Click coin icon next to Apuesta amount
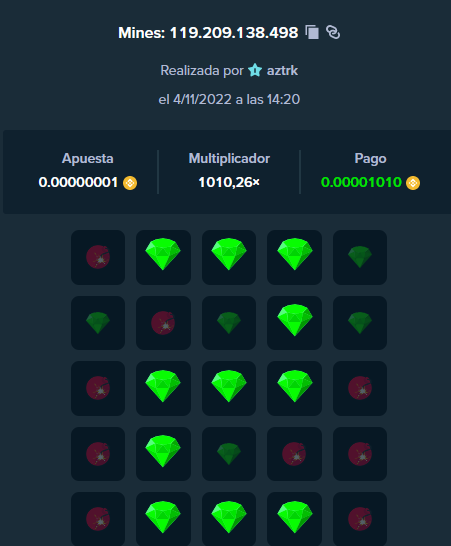This screenshot has height=546, width=451. coord(130,183)
